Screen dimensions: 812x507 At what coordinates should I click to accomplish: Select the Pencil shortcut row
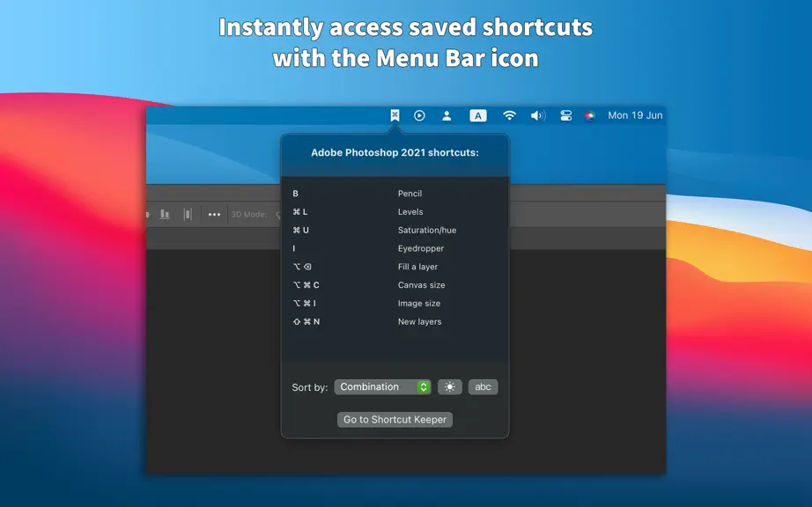click(x=395, y=194)
